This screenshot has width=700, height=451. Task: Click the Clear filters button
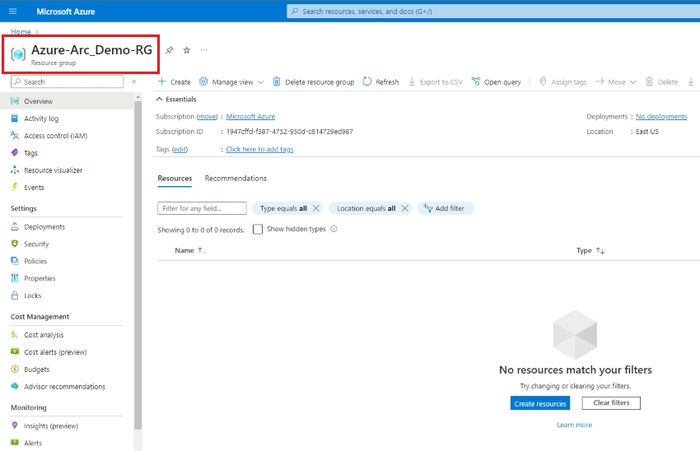tap(611, 403)
